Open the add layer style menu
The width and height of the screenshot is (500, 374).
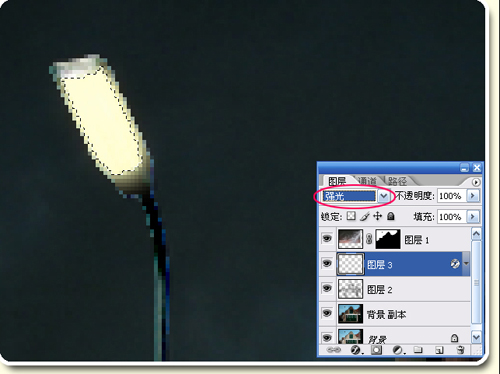(x=356, y=350)
